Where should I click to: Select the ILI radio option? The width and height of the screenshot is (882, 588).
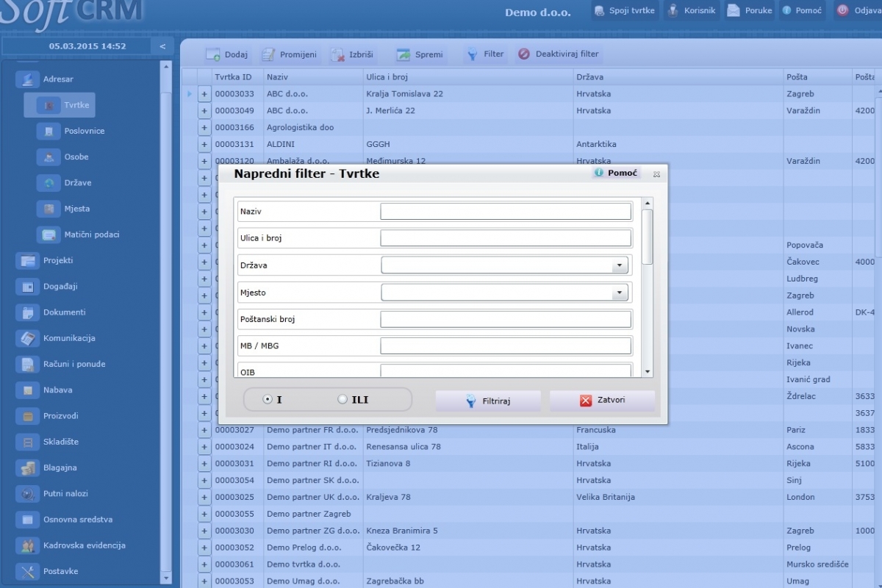[342, 400]
